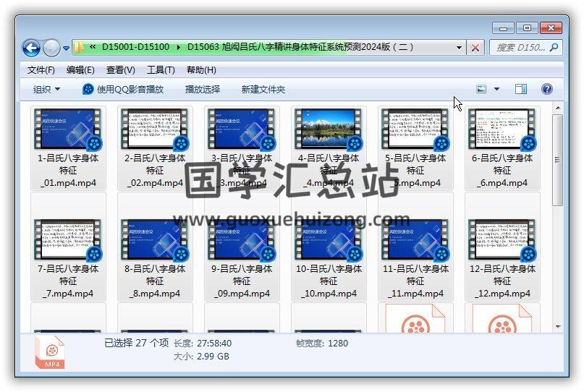Click the change view icon

[481, 89]
